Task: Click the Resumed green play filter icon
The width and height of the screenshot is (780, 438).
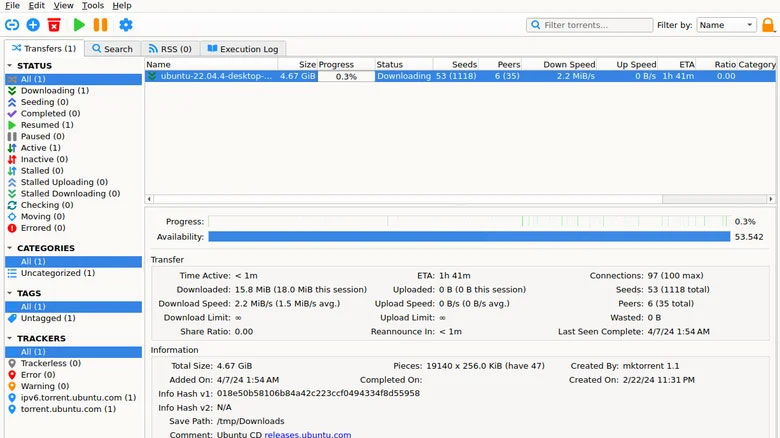Action: (x=12, y=125)
